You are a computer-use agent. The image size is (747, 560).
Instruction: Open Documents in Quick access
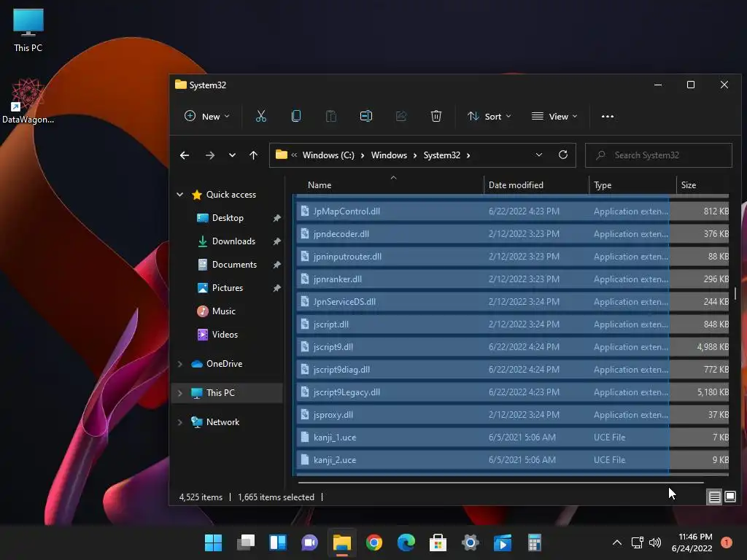coord(234,264)
